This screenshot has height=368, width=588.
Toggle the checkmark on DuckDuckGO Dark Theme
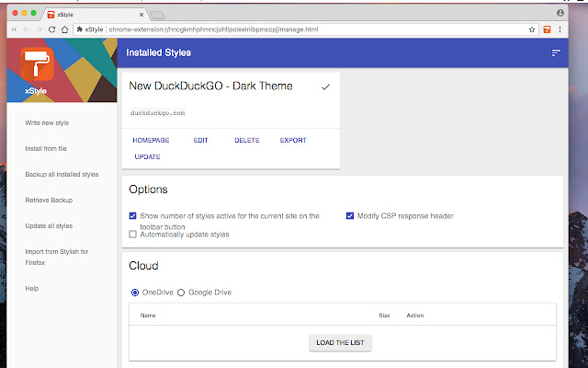coord(325,86)
